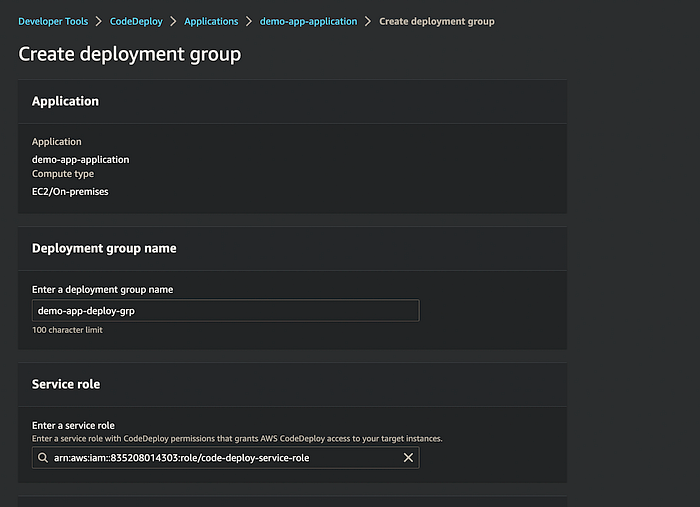The width and height of the screenshot is (700, 507).
Task: Click the chevron after CodeDeploy breadcrumb
Action: [x=172, y=21]
